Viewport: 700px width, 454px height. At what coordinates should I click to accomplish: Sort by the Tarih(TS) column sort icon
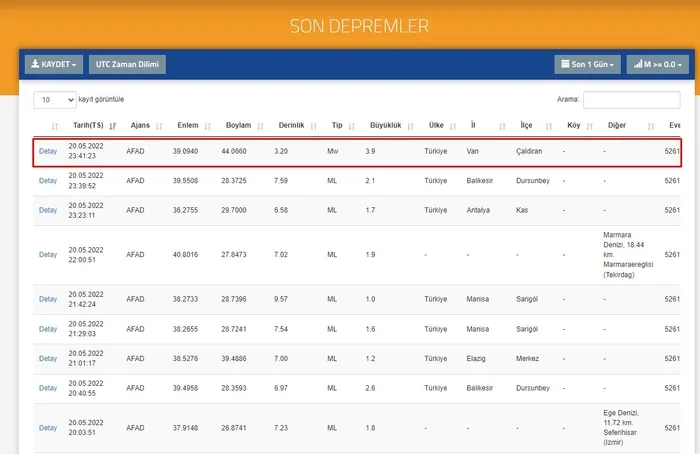point(112,126)
